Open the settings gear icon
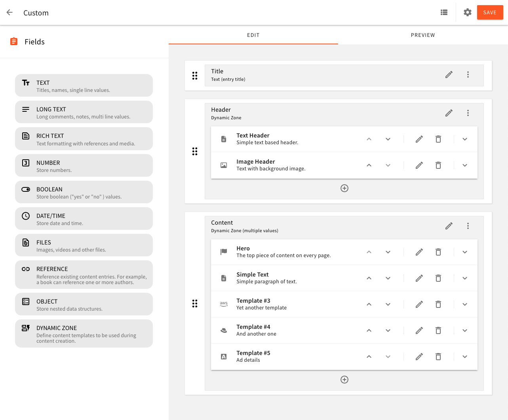Image resolution: width=508 pixels, height=420 pixels. click(x=468, y=13)
